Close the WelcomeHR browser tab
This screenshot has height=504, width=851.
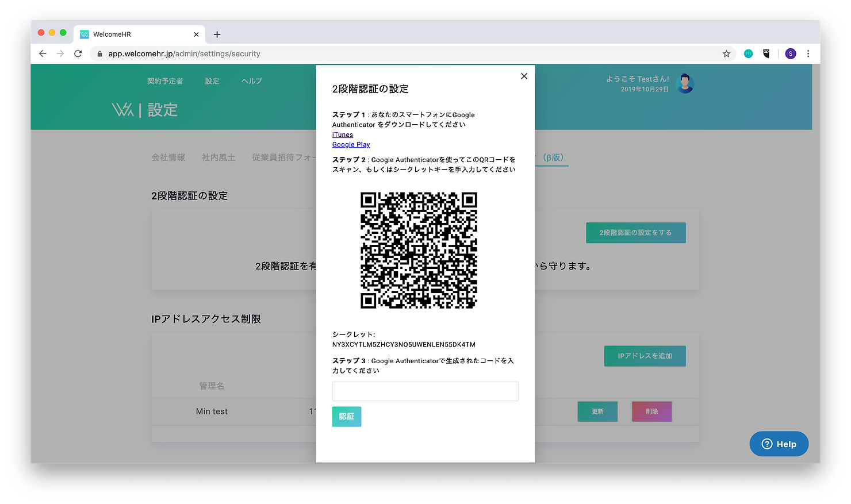pos(196,34)
